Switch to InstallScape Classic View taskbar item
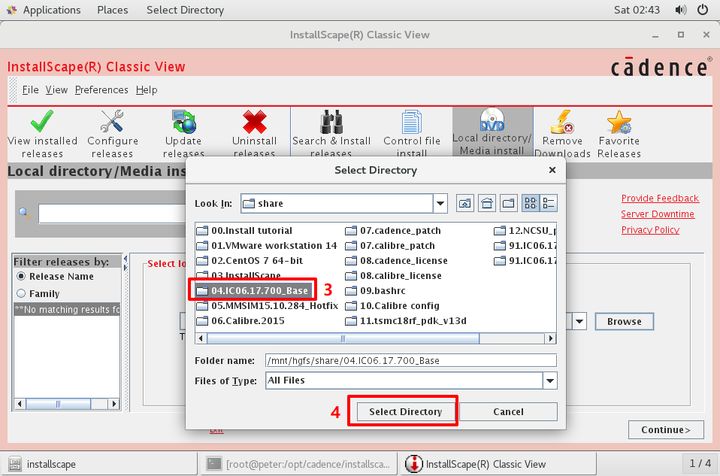Image resolution: width=720 pixels, height=476 pixels. pyautogui.click(x=498, y=464)
